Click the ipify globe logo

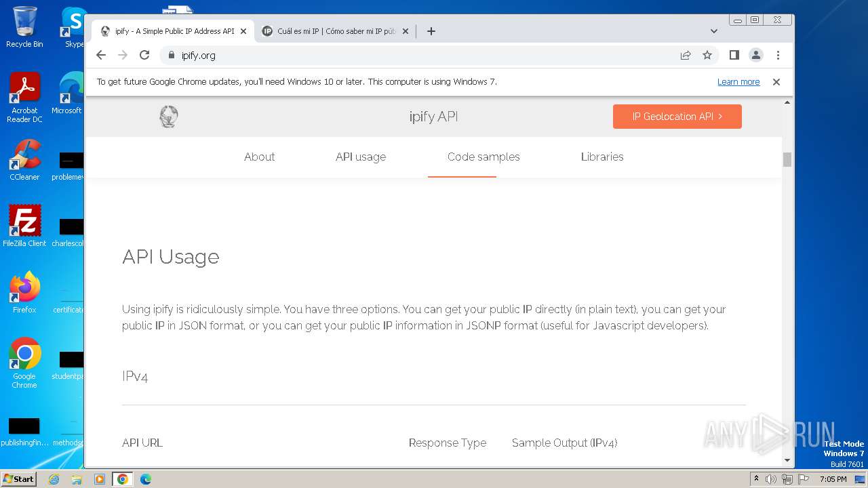click(x=169, y=117)
